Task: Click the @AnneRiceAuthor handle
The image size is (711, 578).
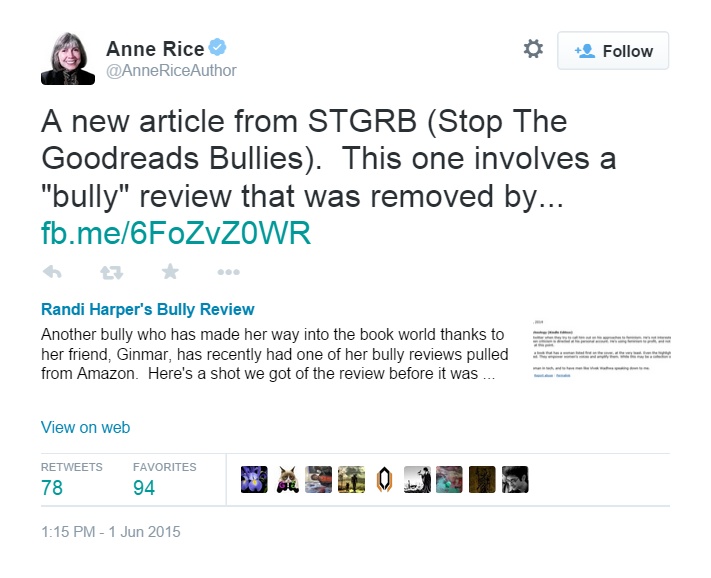Action: click(x=171, y=71)
